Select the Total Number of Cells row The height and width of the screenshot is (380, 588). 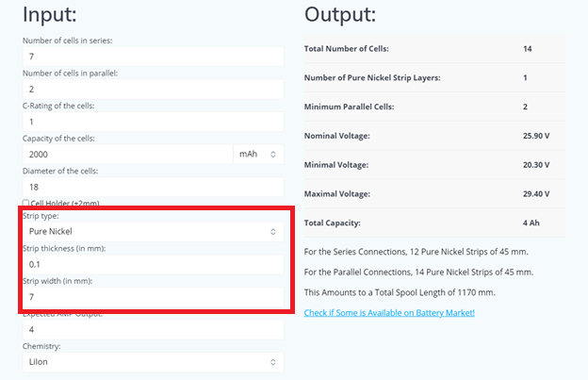pyautogui.click(x=433, y=48)
